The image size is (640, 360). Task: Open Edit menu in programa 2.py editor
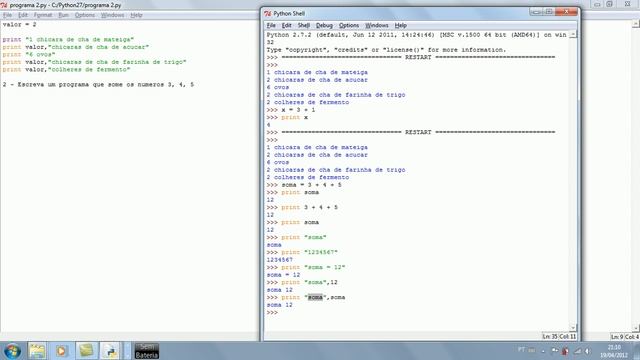tap(23, 15)
